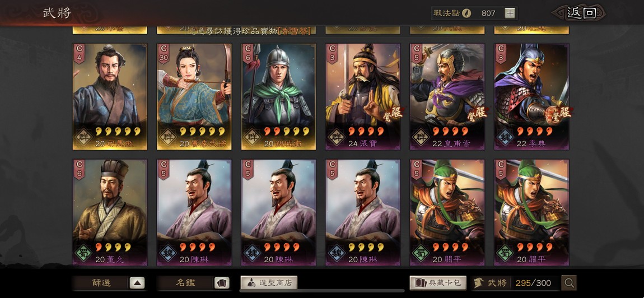Tap the 武將 295/300 capacity counter

(x=516, y=283)
